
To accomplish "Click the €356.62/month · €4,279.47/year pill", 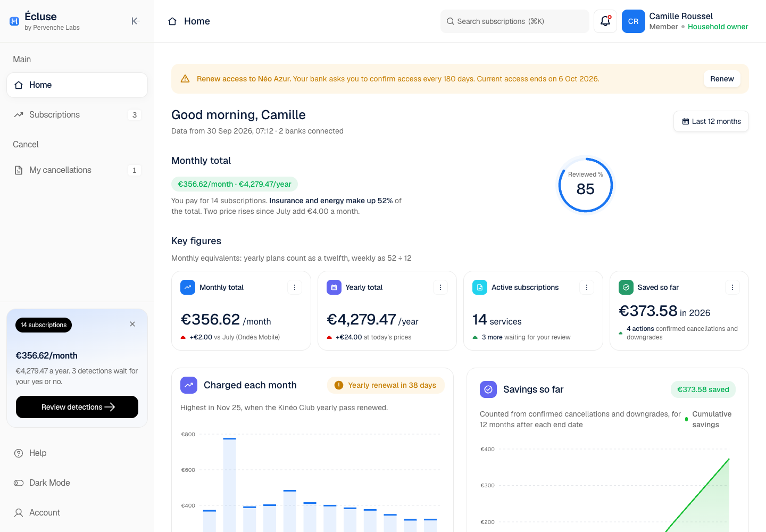I will coord(235,184).
